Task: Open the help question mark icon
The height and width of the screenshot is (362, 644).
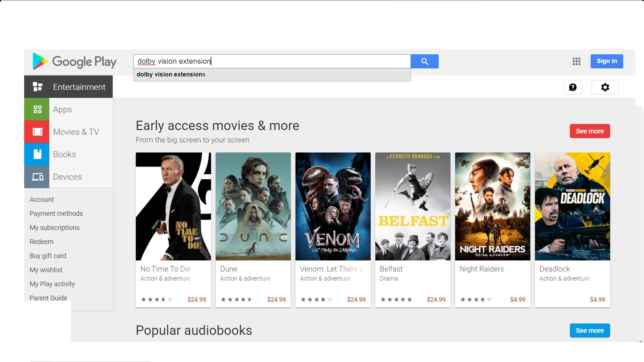Action: pyautogui.click(x=573, y=87)
